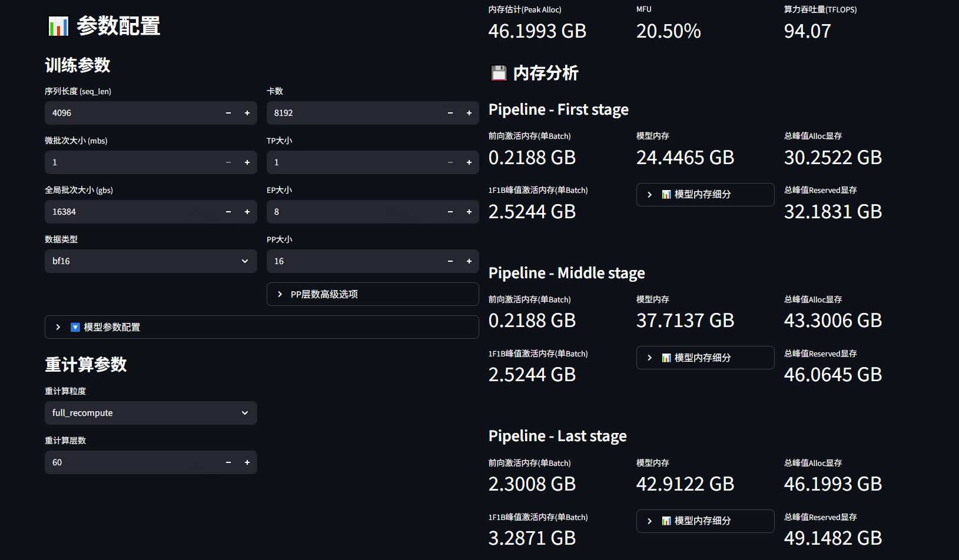Increase the EP大小 value of 8

coord(469,212)
